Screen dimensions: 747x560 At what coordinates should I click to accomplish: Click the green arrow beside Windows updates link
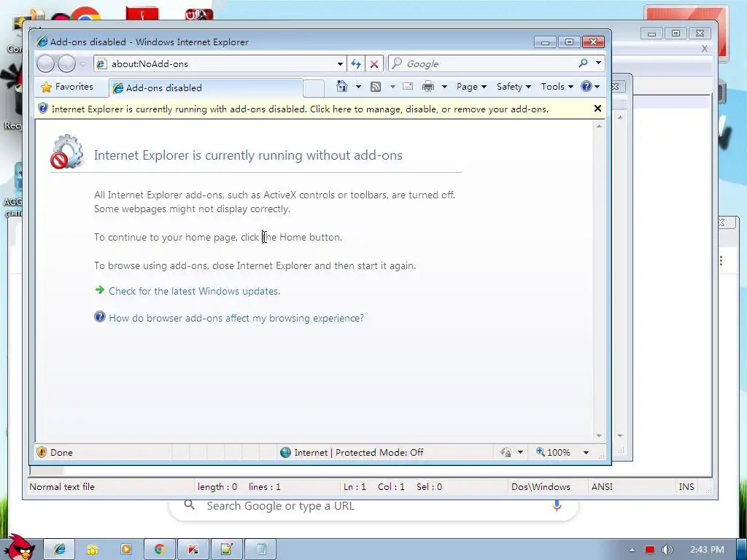coord(99,289)
